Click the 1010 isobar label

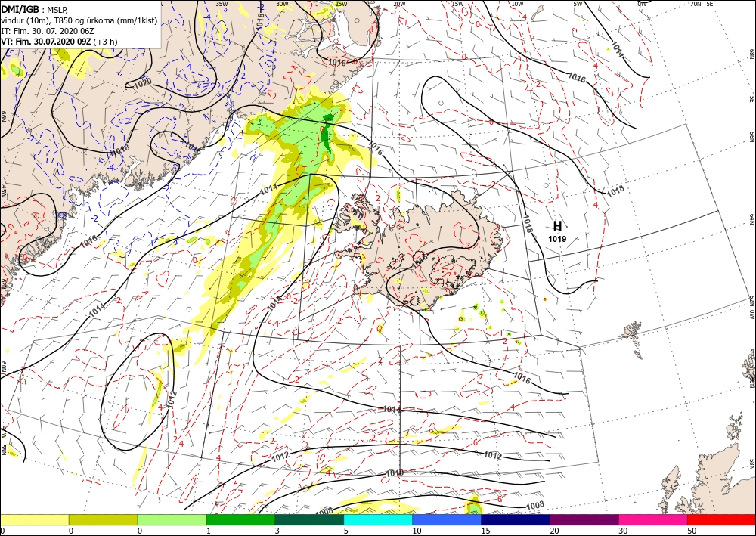[x=395, y=473]
